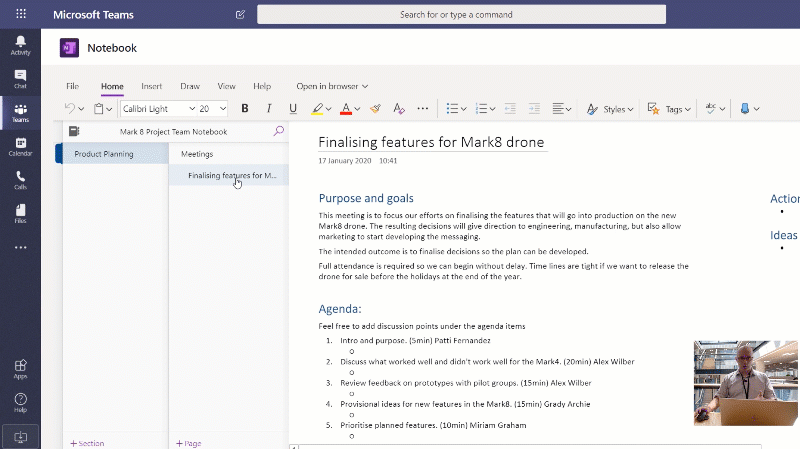
Task: Open Calls in the left rail
Action: pyautogui.click(x=20, y=180)
